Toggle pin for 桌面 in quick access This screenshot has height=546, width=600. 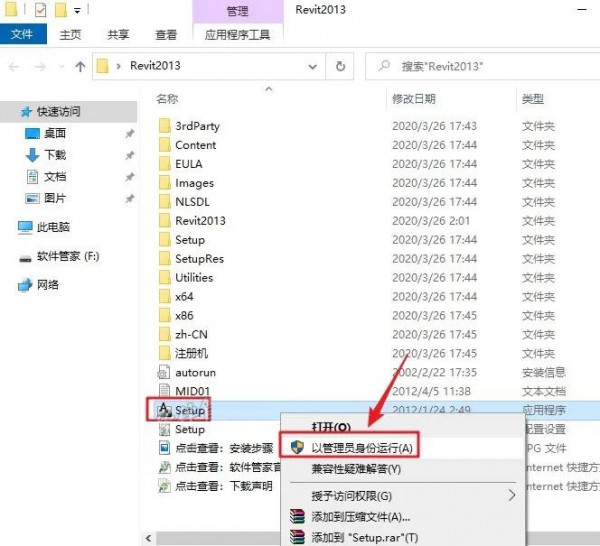point(130,134)
